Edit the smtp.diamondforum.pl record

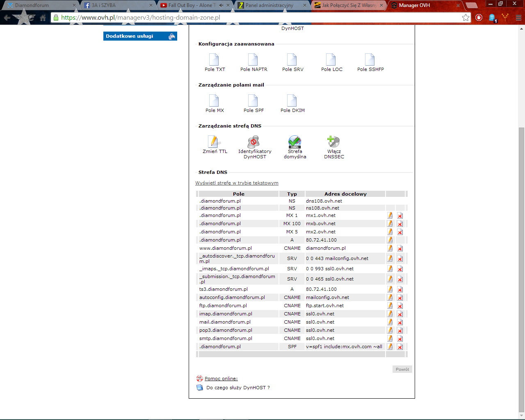click(x=390, y=338)
